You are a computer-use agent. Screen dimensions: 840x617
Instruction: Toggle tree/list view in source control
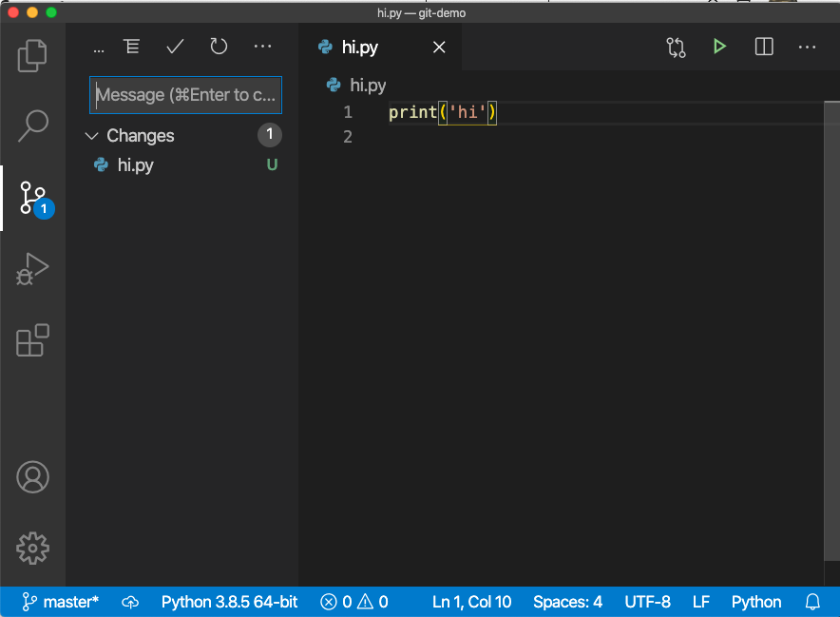[131, 47]
